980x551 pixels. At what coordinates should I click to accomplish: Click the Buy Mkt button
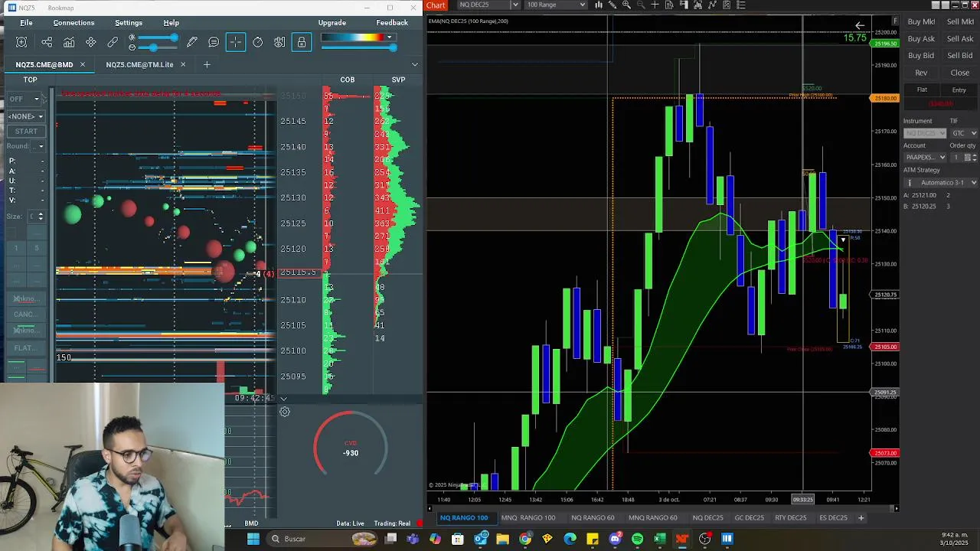(x=921, y=22)
